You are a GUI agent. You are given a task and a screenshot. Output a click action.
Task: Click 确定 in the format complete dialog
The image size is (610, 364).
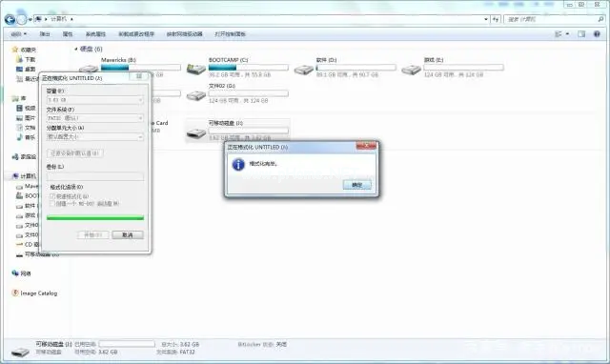(356, 185)
